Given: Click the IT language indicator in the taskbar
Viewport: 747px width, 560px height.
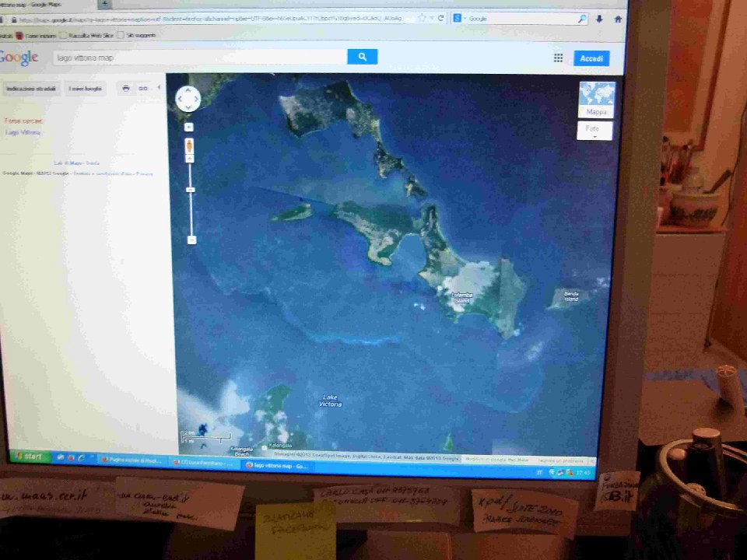Looking at the screenshot, I should pos(540,472).
